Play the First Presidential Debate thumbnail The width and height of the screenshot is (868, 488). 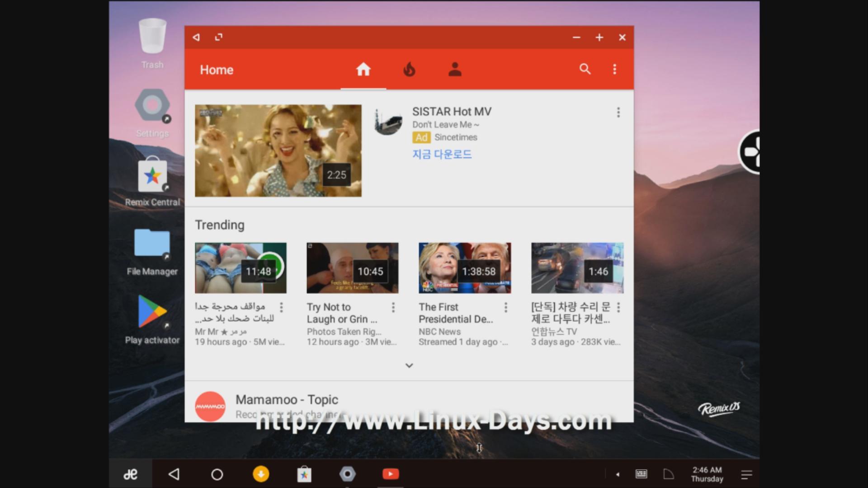pos(465,268)
